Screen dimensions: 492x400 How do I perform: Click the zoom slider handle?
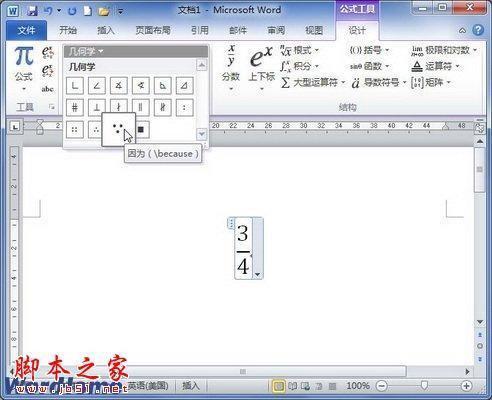click(424, 386)
